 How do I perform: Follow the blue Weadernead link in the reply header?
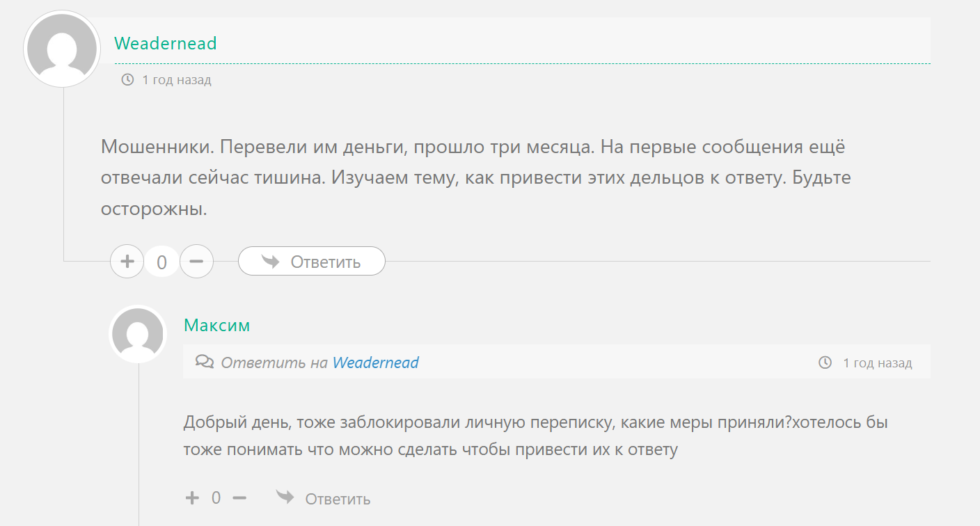376,362
